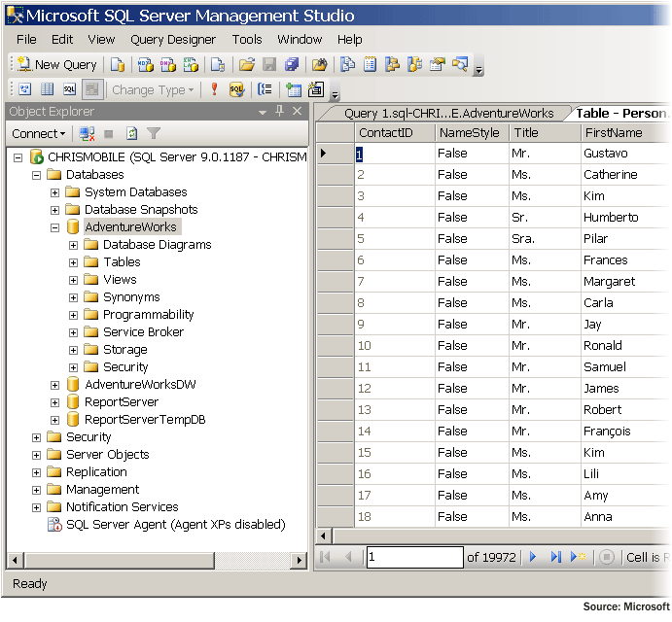The image size is (672, 622).
Task: Open the View menu
Action: [101, 40]
